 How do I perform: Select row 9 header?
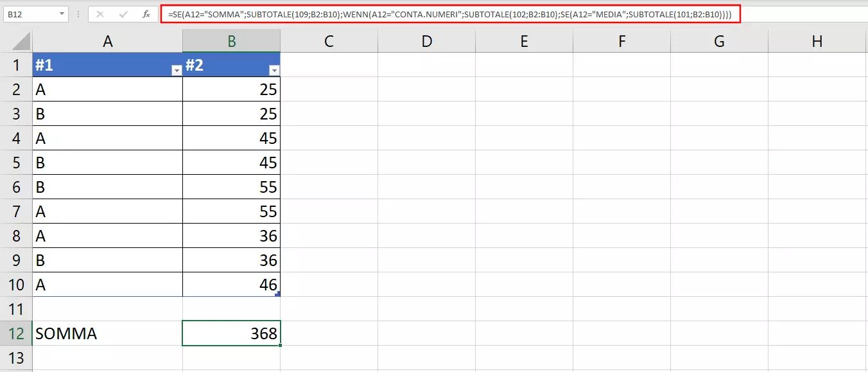click(x=16, y=260)
